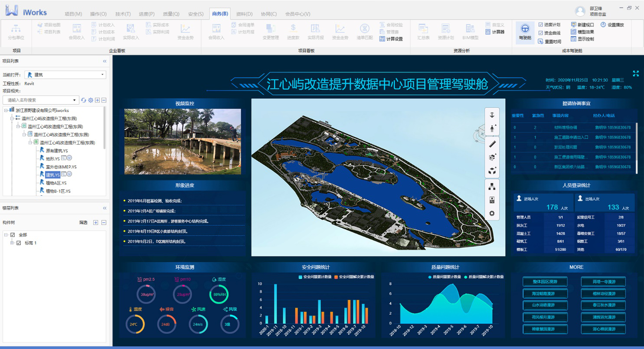Click the 整体园区漫游 button
Screen dimensions: 644x349
(x=544, y=282)
